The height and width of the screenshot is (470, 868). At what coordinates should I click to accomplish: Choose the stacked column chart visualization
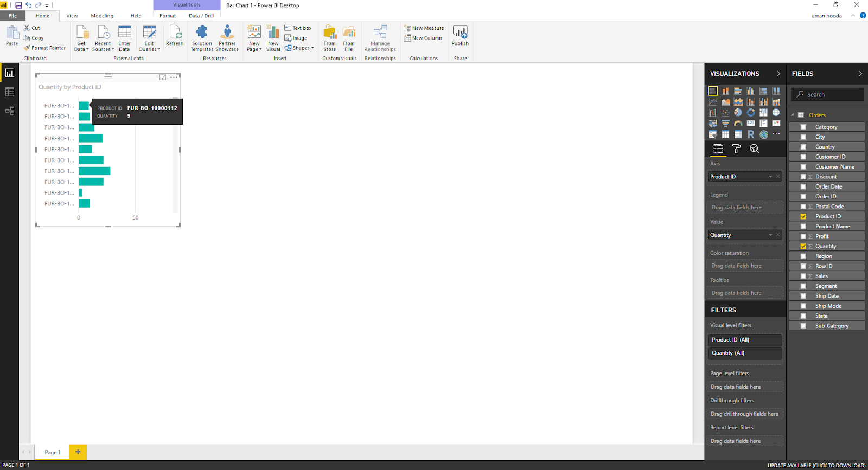[725, 91]
